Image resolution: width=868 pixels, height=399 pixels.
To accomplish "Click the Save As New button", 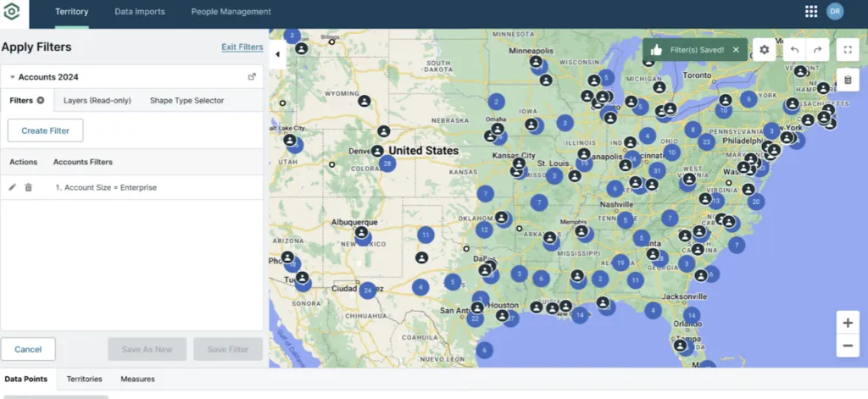I will pyautogui.click(x=147, y=349).
